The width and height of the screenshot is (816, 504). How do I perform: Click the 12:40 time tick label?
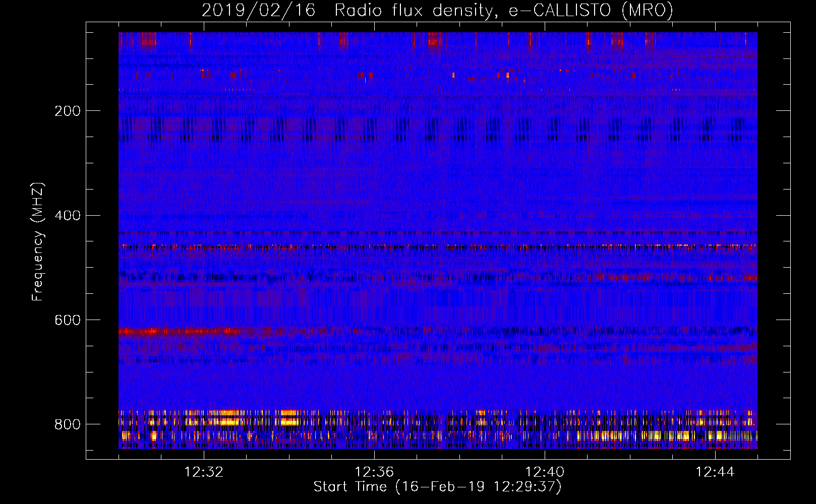[x=545, y=472]
